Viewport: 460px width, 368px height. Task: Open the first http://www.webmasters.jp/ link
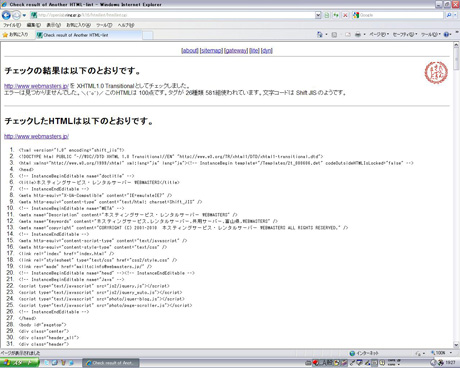pyautogui.click(x=36, y=86)
